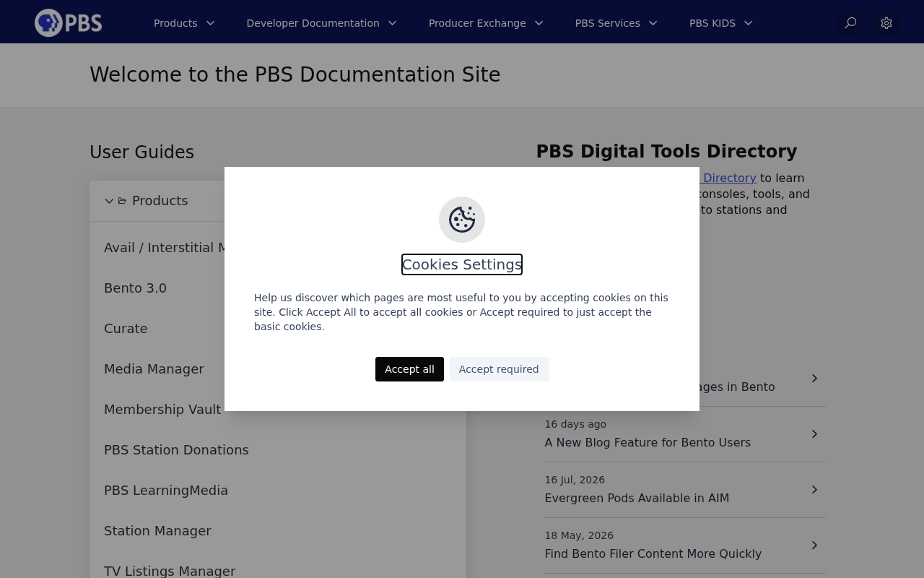Click the User Guides heading

click(141, 152)
